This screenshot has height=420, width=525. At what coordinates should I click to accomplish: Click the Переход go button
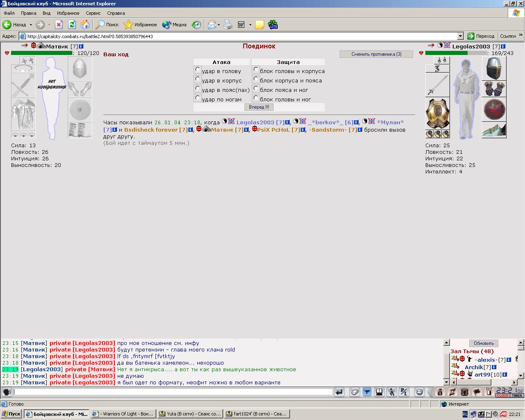click(481, 36)
